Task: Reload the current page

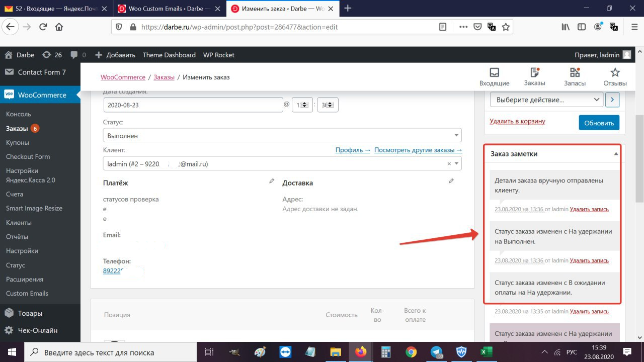Action: point(43,27)
